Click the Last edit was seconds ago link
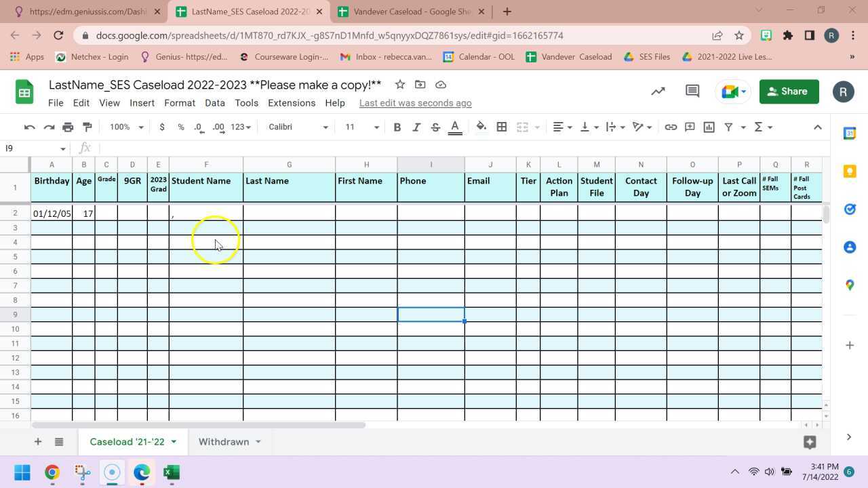 pos(415,102)
